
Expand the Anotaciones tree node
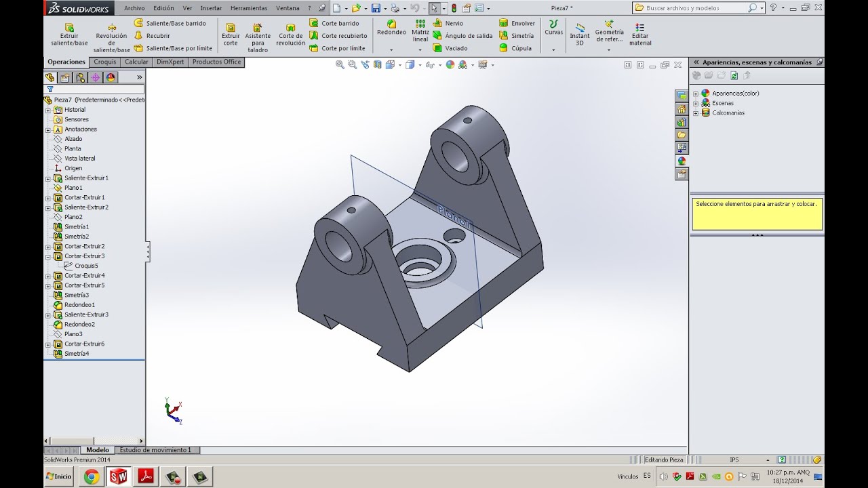(48, 129)
